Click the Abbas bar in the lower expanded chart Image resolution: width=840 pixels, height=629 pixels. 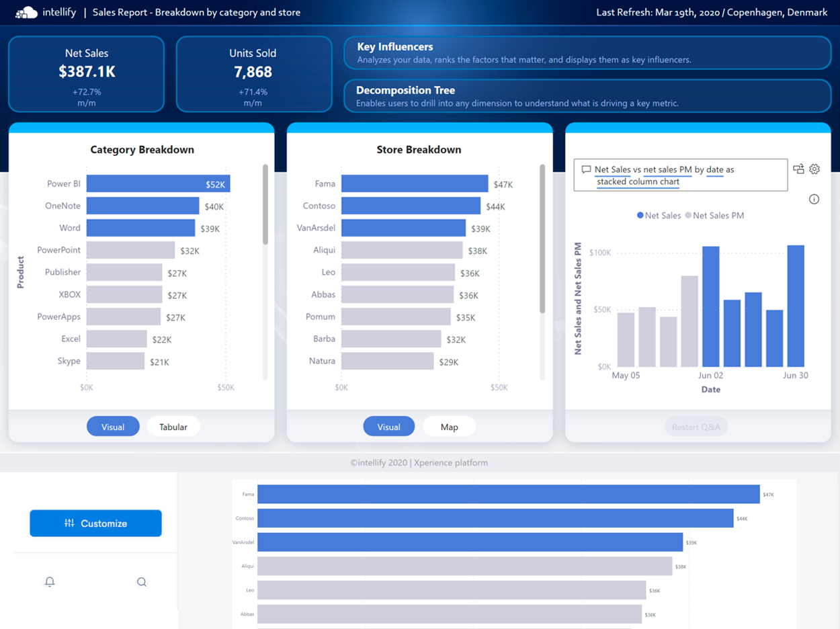tap(450, 614)
